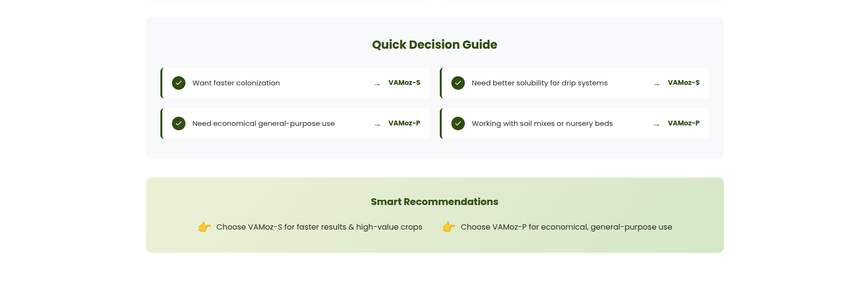Viewport: 868px width, 288px height.
Task: Click the arrow in the drip systems row
Action: pyautogui.click(x=657, y=84)
